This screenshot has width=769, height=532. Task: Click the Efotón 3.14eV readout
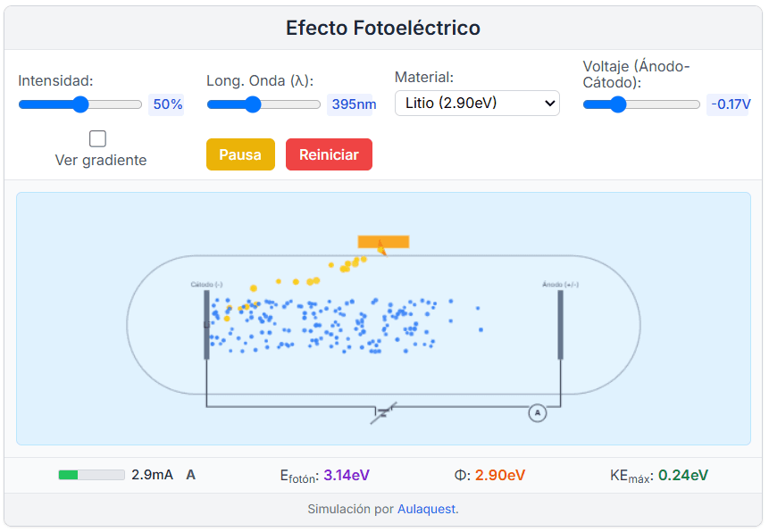coord(324,474)
